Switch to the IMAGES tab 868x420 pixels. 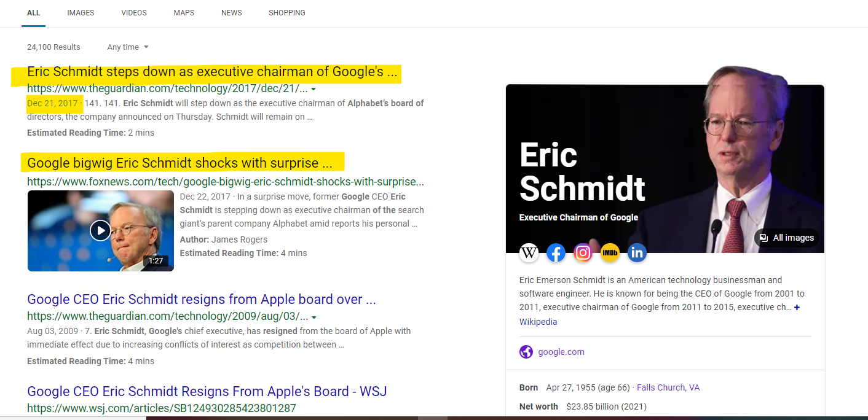pyautogui.click(x=81, y=13)
